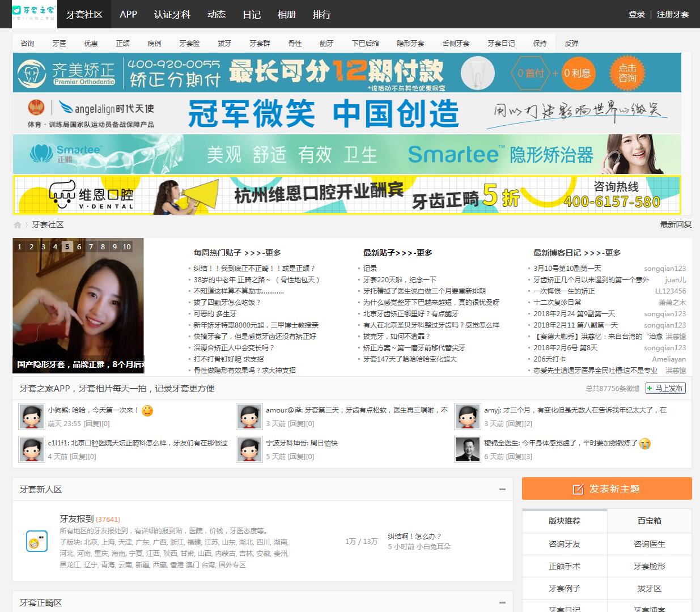Select the 牙医 sub-navigation tab
This screenshot has height=612, width=700.
(60, 43)
